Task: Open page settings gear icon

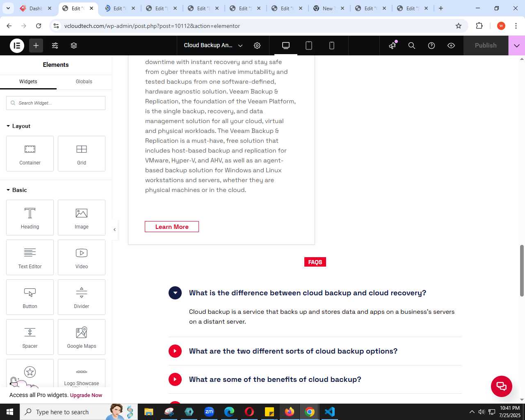Action: 257,46
